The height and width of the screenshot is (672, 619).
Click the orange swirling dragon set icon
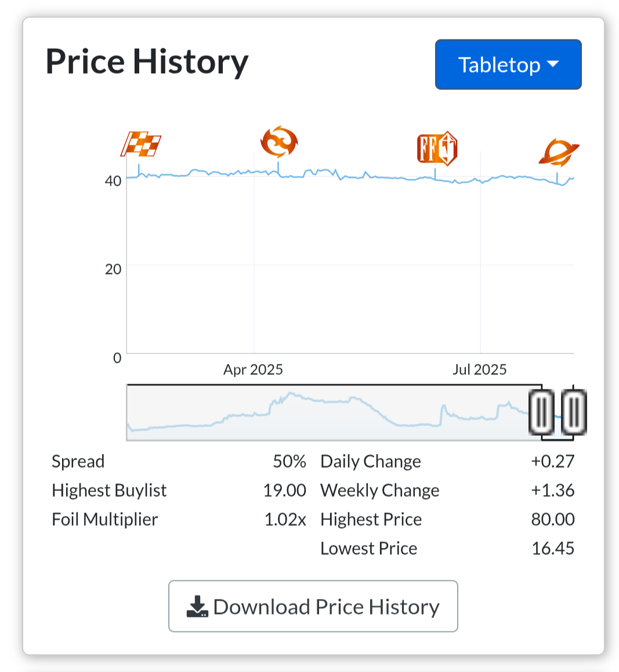pos(279,142)
